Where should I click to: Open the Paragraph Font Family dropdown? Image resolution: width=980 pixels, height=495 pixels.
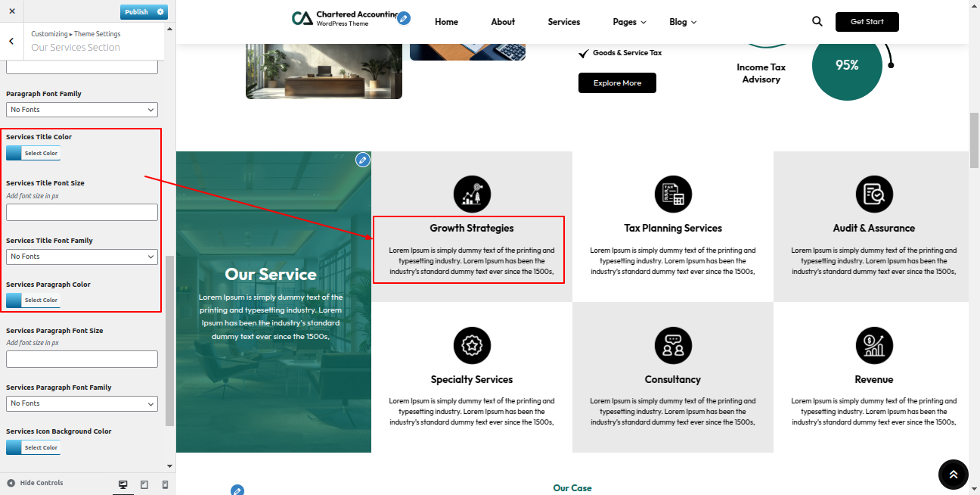(x=82, y=110)
